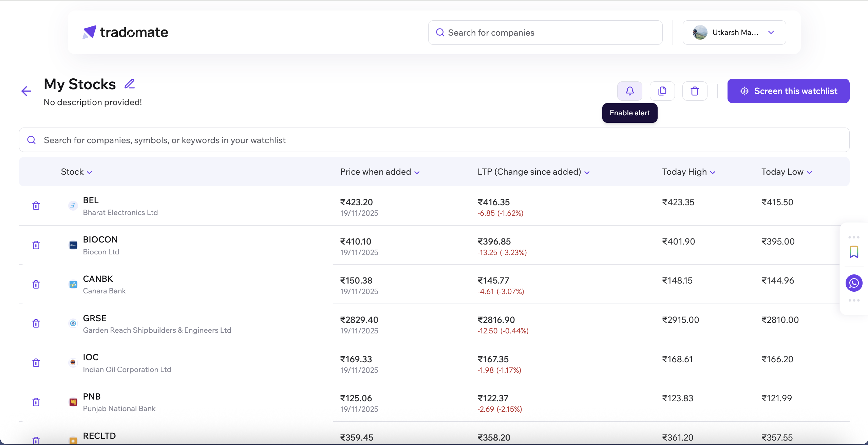
Task: Sort by LTP (Change since added)
Action: tap(533, 172)
